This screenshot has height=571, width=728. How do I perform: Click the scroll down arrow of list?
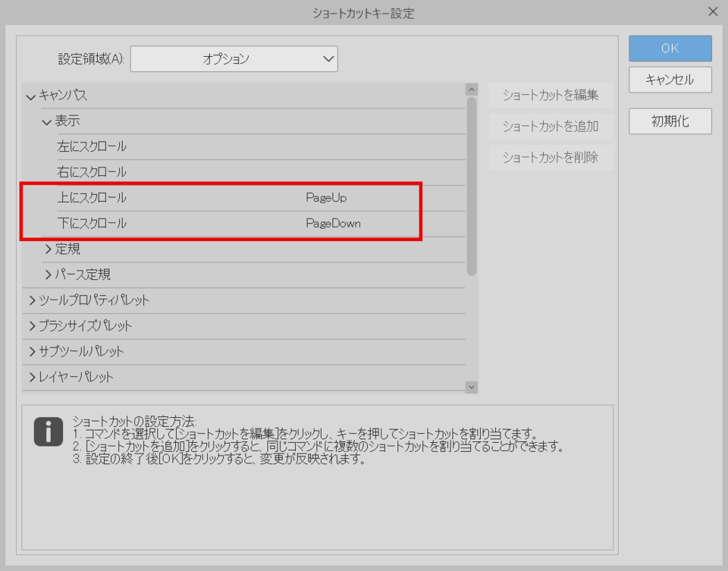click(472, 387)
